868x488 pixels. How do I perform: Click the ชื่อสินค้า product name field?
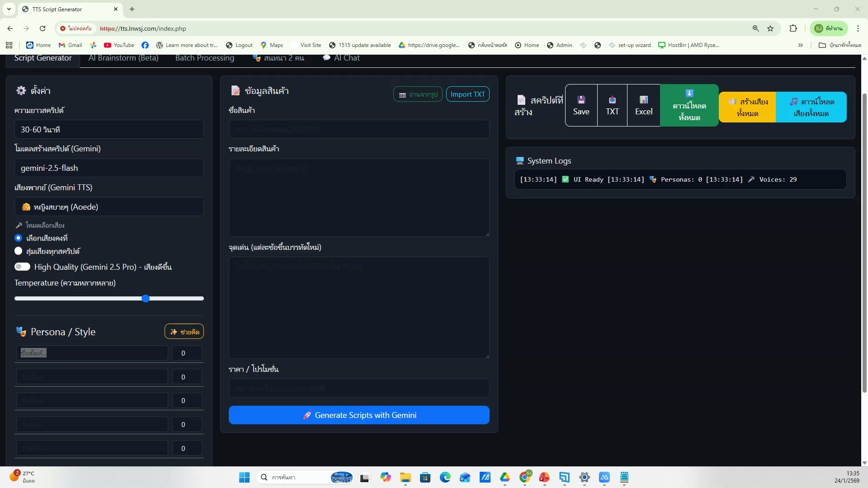click(359, 129)
